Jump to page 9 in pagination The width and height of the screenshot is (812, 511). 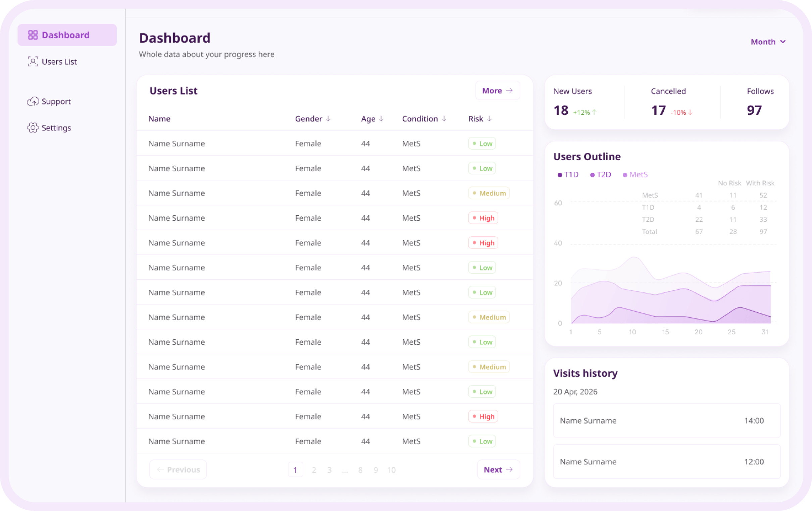point(376,470)
